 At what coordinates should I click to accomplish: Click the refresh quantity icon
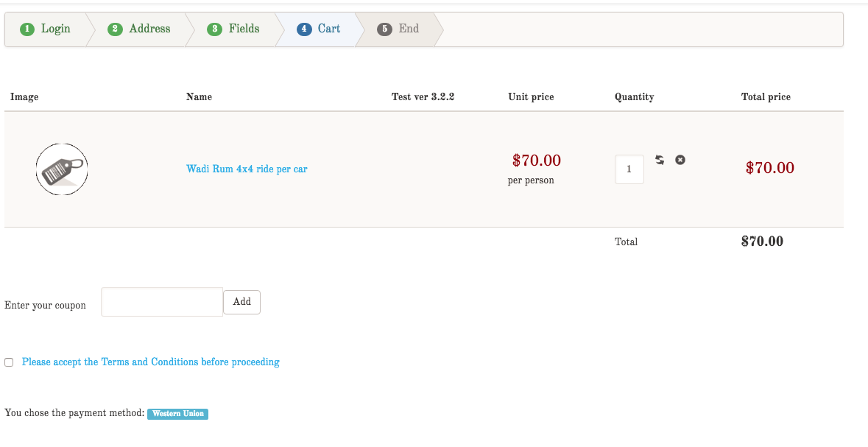pyautogui.click(x=660, y=160)
